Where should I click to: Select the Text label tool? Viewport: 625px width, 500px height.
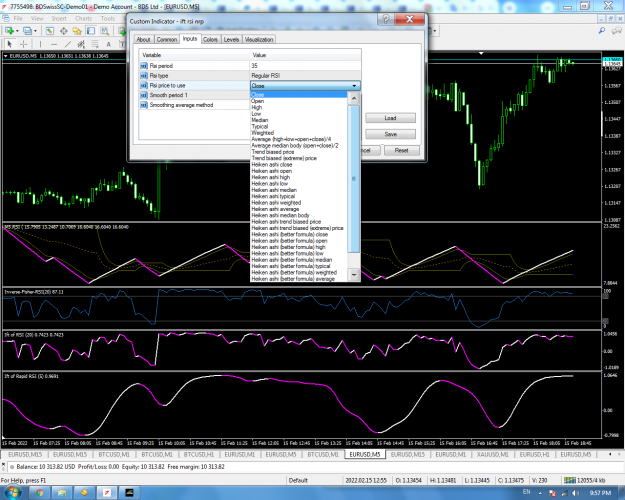pyautogui.click(x=108, y=44)
